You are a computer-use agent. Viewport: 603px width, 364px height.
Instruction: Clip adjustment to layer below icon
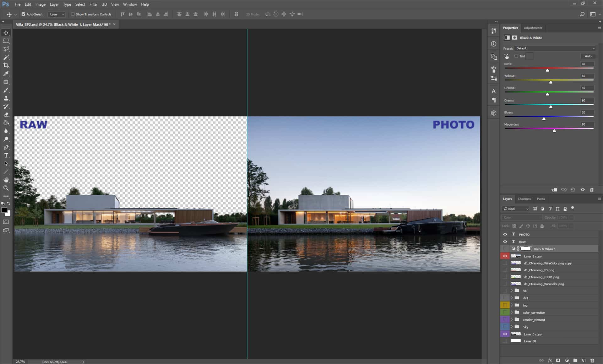(554, 190)
